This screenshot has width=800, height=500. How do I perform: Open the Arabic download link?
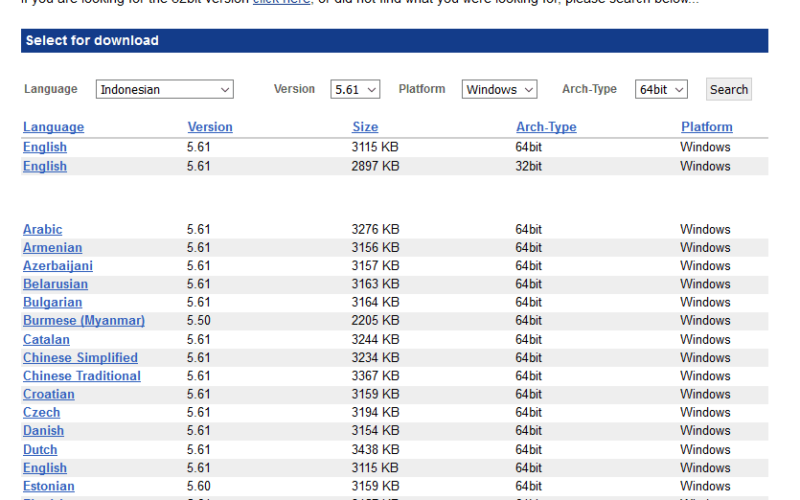[42, 230]
